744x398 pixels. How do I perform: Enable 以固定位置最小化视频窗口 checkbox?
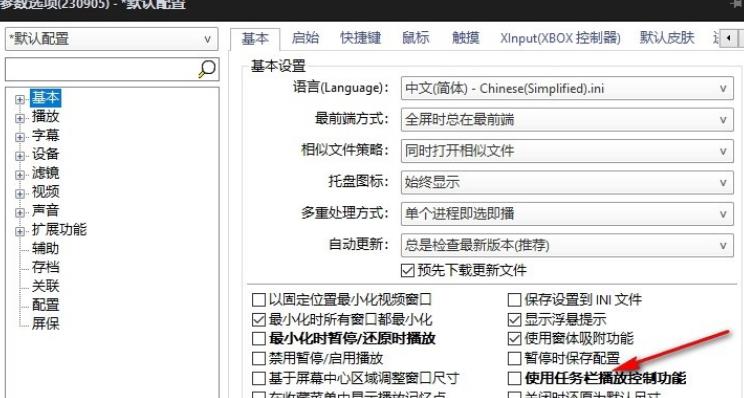point(259,300)
